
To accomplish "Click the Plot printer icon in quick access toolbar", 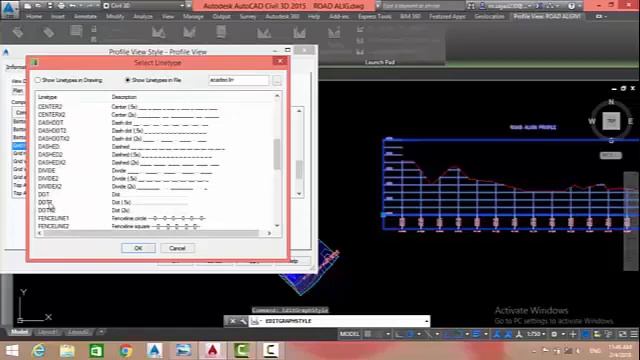I will point(61,6).
